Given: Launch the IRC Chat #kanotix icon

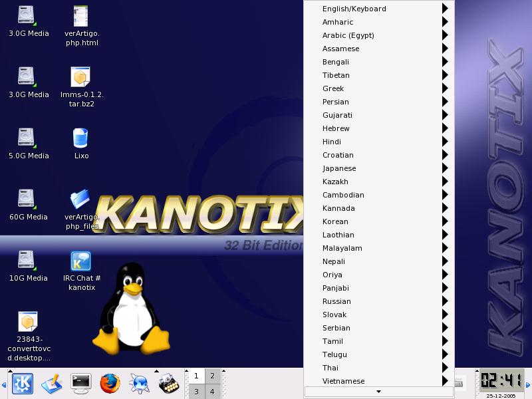Looking at the screenshot, I should click(80, 261).
